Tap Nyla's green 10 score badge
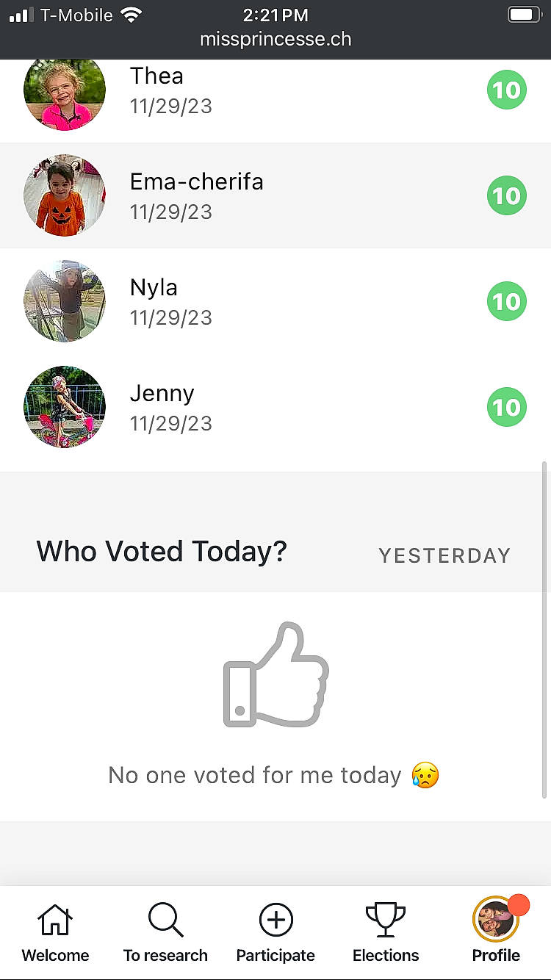Image resolution: width=551 pixels, height=980 pixels. tap(506, 301)
